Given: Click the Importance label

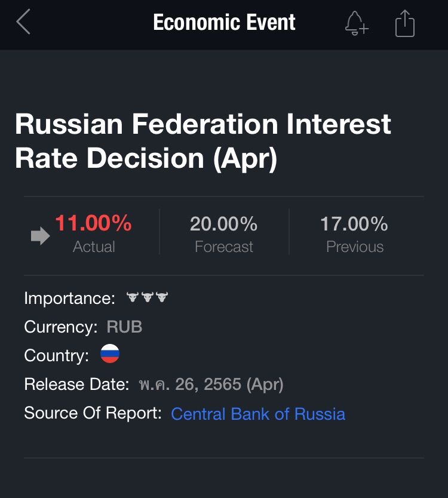Looking at the screenshot, I should 69,298.
